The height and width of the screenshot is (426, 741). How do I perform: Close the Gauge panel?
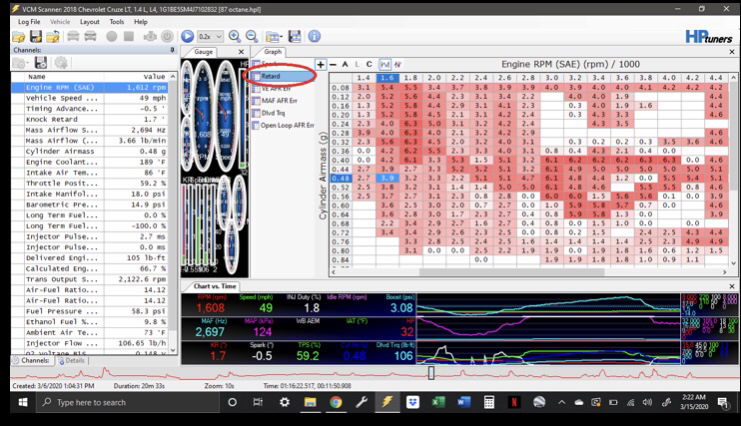click(x=241, y=52)
